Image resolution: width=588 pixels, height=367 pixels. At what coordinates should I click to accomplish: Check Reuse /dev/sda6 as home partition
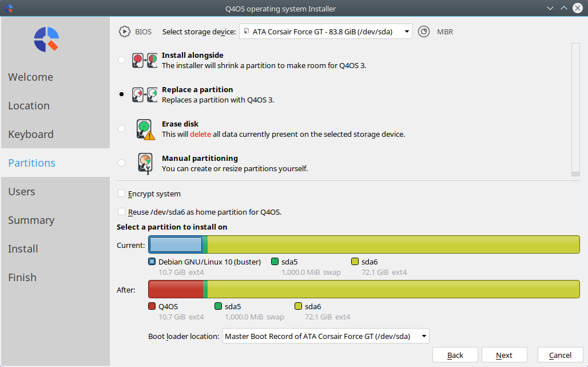121,212
